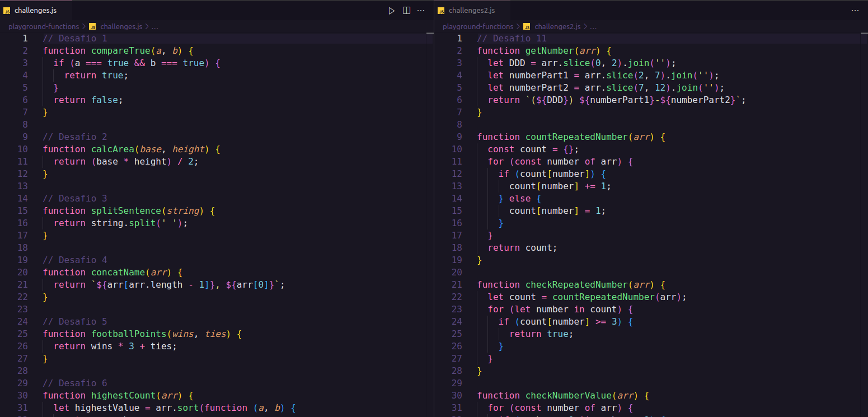Click the '// Desafio 6' comment
Image resolution: width=868 pixels, height=417 pixels.
pyautogui.click(x=75, y=383)
